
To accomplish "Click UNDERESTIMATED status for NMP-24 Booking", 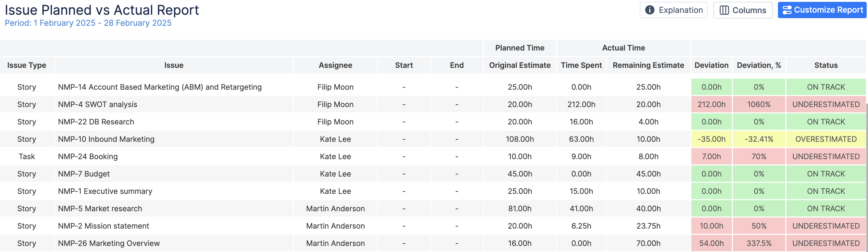I will pyautogui.click(x=826, y=156).
